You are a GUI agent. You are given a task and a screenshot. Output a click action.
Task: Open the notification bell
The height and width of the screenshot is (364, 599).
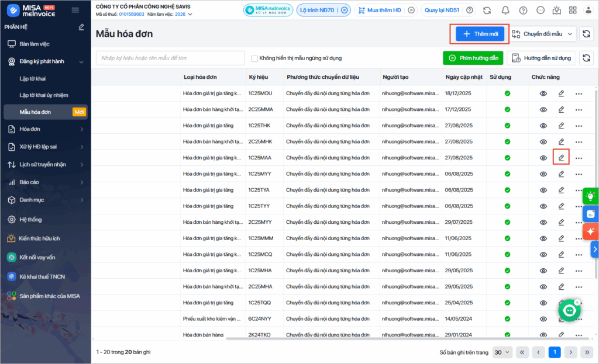coord(505,11)
